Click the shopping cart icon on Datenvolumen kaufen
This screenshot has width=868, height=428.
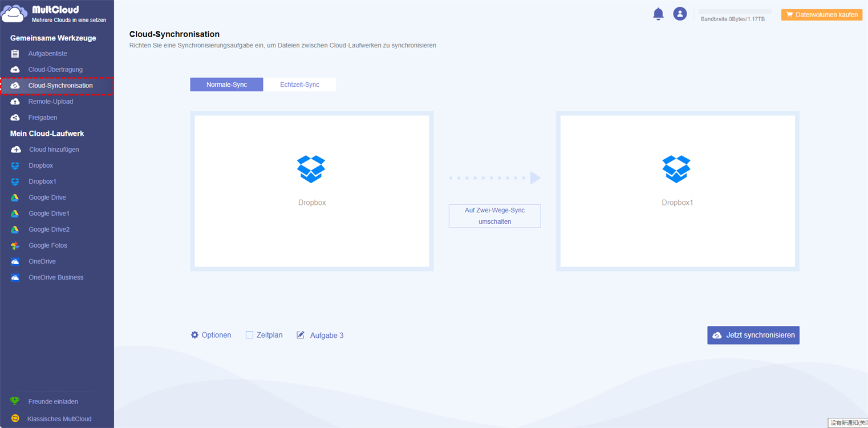[x=790, y=15]
